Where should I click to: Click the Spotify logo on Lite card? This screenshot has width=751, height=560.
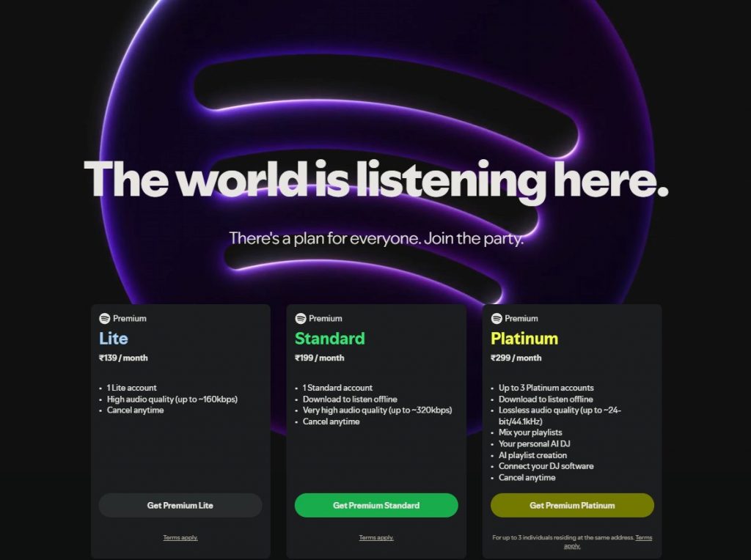(104, 318)
